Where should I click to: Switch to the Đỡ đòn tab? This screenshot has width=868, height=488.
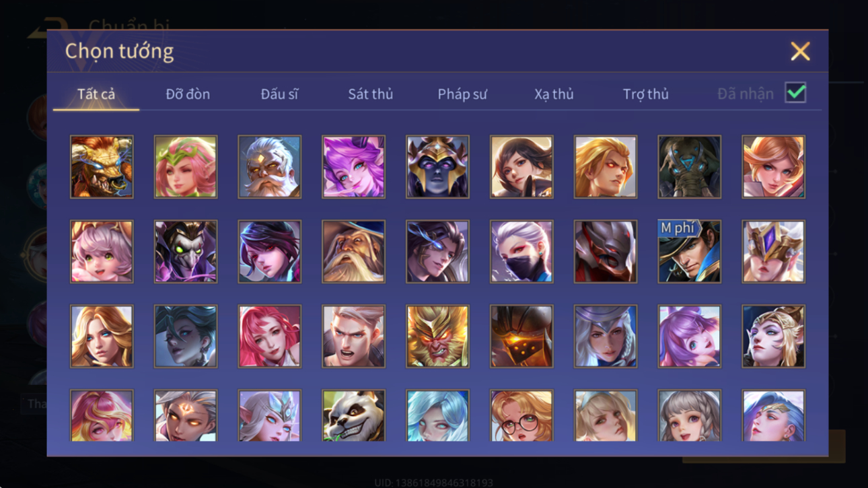click(x=188, y=94)
